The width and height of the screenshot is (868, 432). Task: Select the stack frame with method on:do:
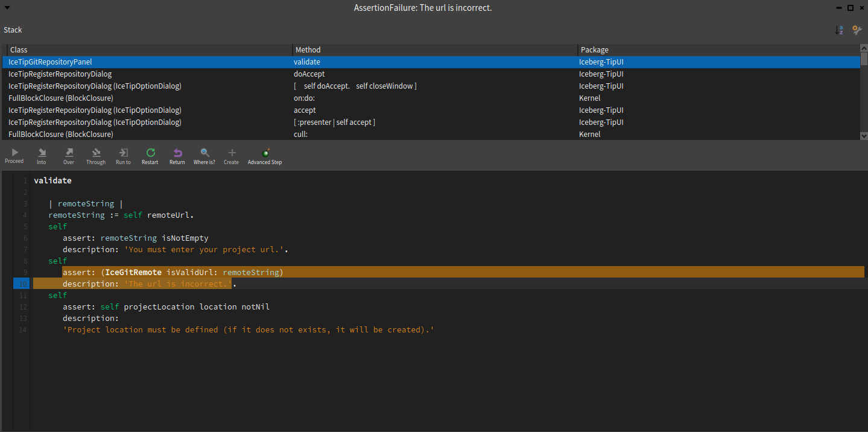coord(431,98)
